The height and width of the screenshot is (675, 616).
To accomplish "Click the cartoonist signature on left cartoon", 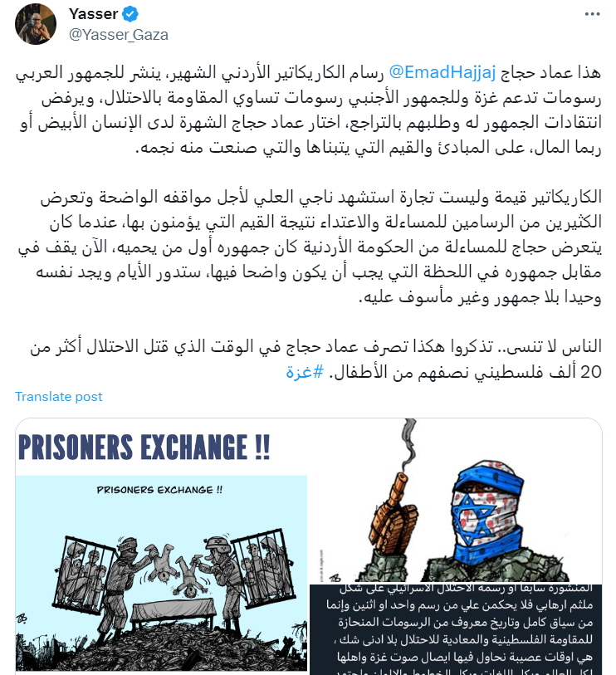I will click(x=22, y=619).
